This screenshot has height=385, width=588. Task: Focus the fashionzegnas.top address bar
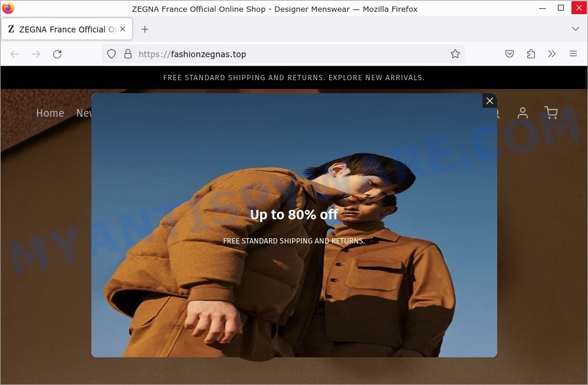(x=284, y=54)
